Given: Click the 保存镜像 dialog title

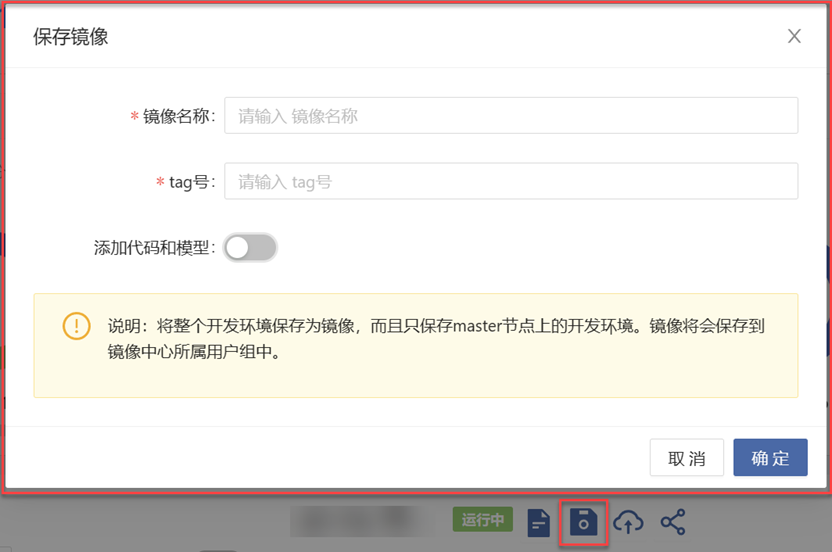Looking at the screenshot, I should click(x=71, y=37).
